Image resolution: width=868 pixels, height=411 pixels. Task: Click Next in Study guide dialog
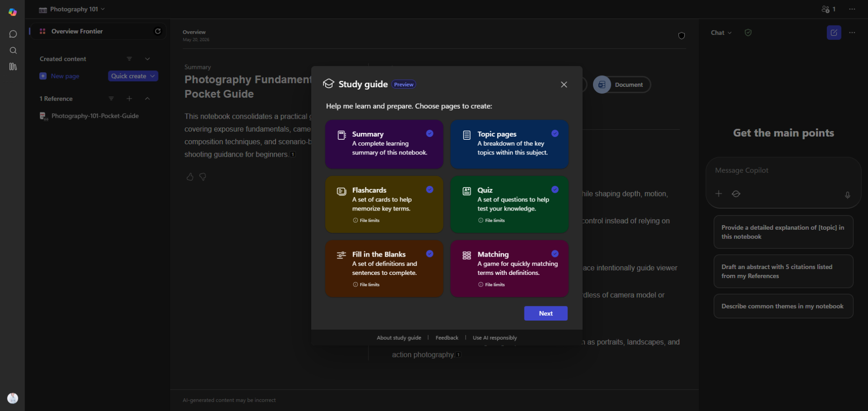(546, 313)
